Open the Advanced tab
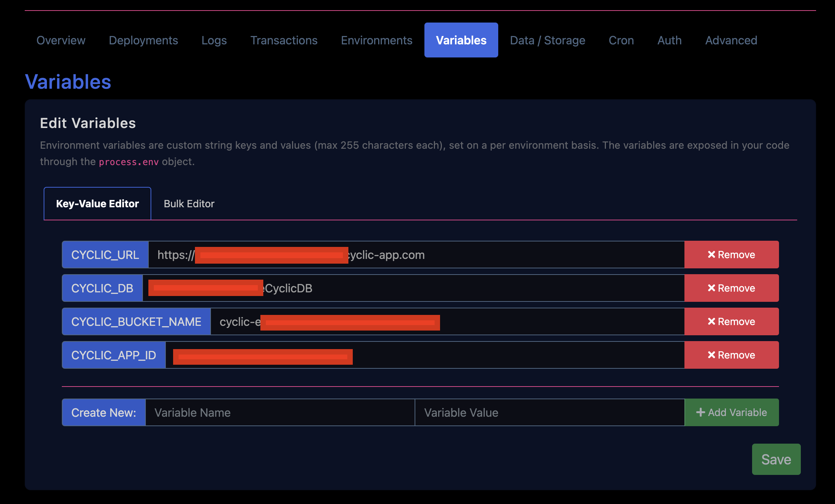The height and width of the screenshot is (504, 835). click(x=731, y=40)
